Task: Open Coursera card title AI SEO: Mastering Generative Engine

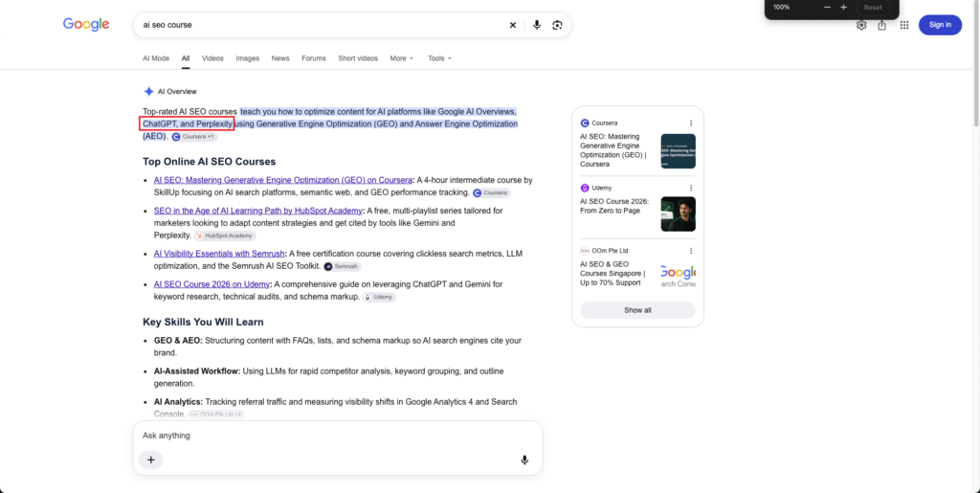Action: [614, 150]
